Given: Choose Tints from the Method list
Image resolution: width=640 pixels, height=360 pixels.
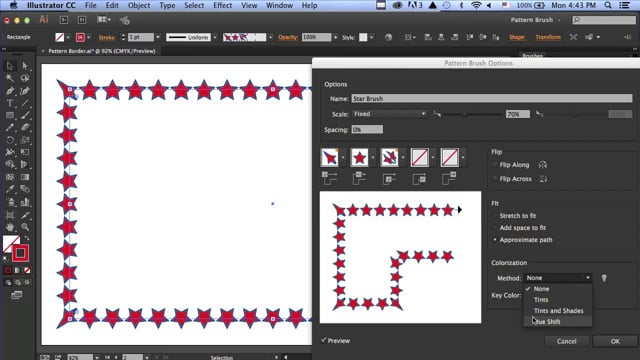Looking at the screenshot, I should pyautogui.click(x=541, y=300).
